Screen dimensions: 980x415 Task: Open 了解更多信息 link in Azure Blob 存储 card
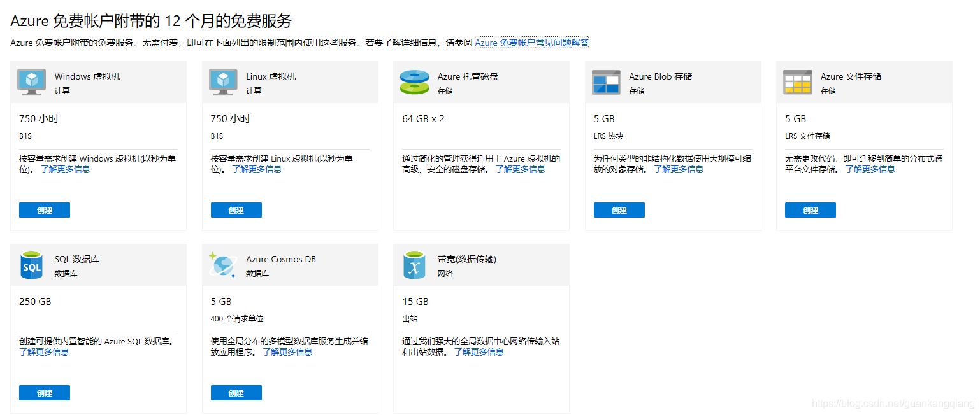(679, 169)
